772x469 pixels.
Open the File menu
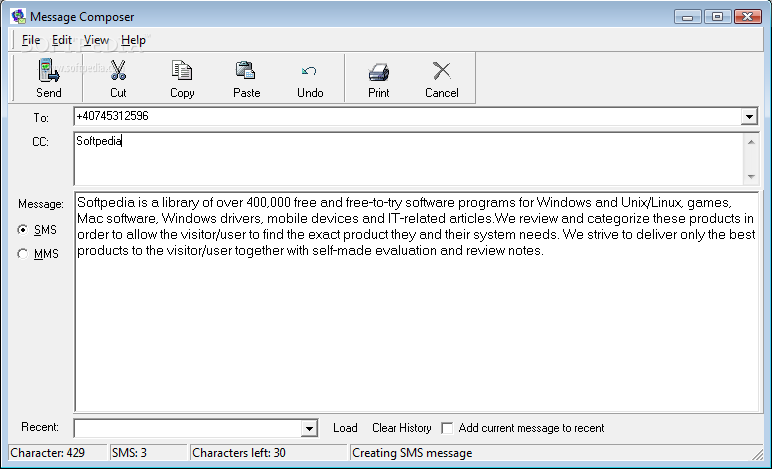pyautogui.click(x=31, y=40)
